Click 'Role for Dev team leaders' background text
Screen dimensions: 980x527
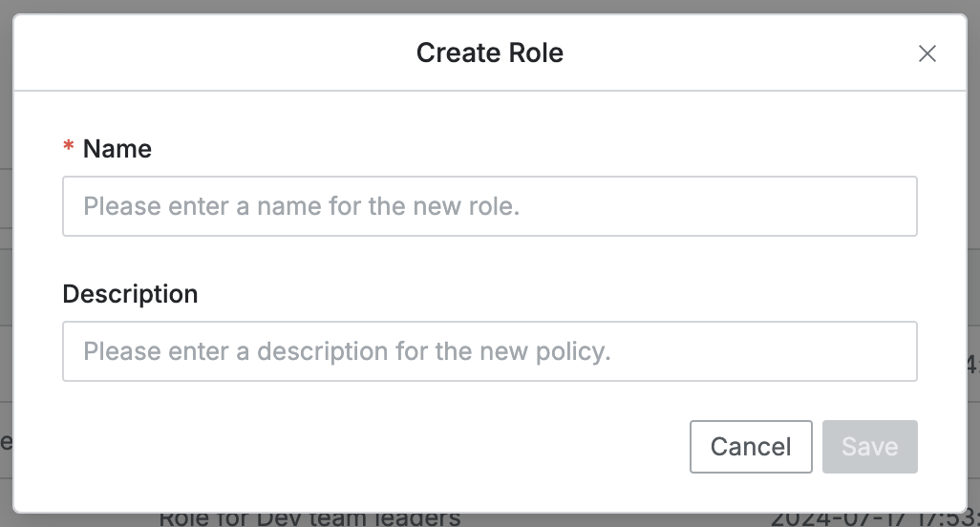[x=309, y=519]
